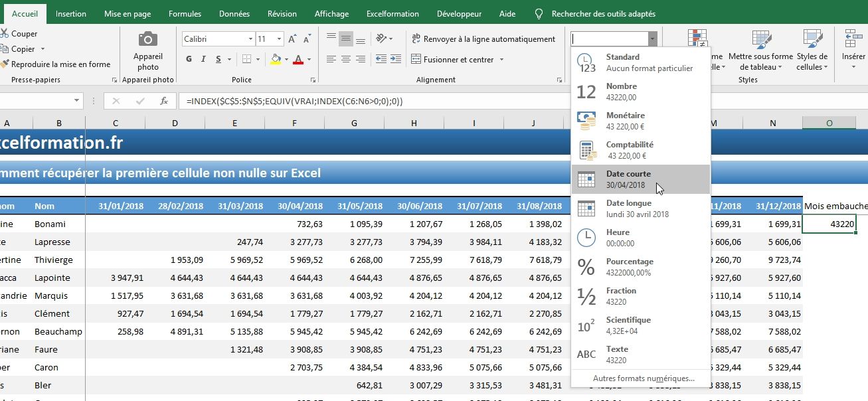Select the Texte format option
The image size is (868, 401).
coord(618,353)
